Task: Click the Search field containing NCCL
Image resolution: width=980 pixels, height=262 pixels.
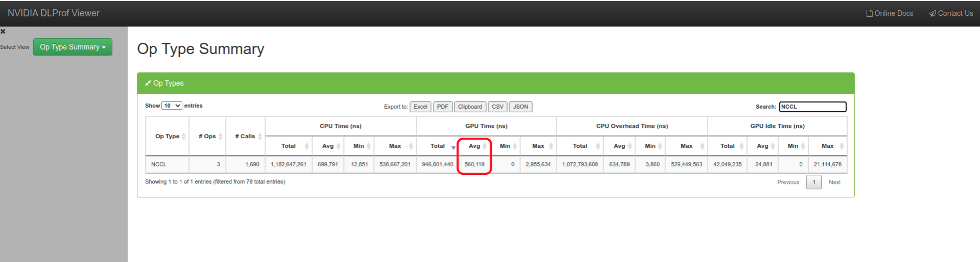Action: (812, 107)
